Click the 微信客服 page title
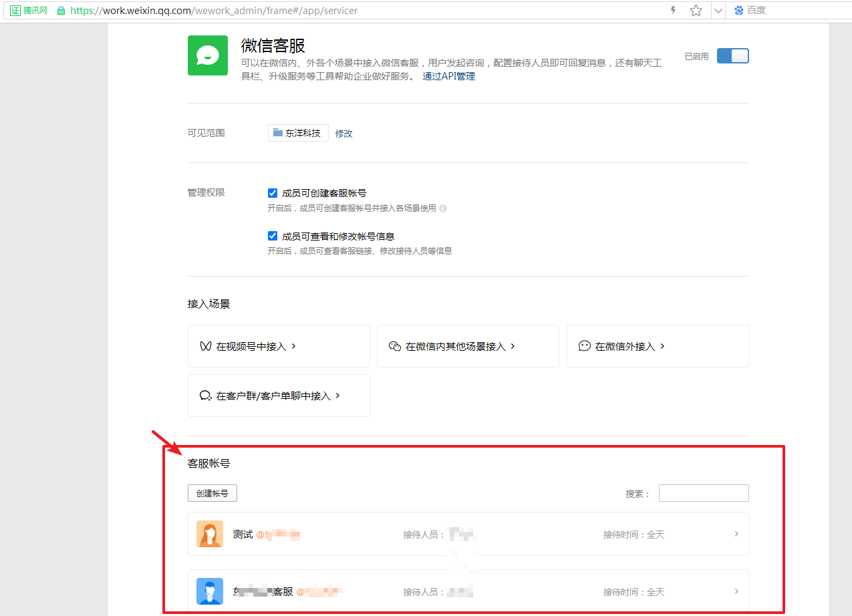 coord(273,45)
